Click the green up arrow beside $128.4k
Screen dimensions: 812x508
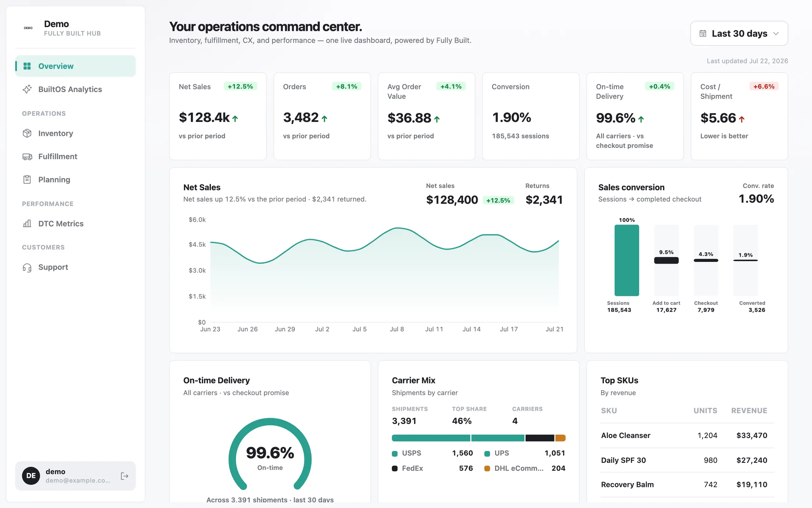pos(235,119)
